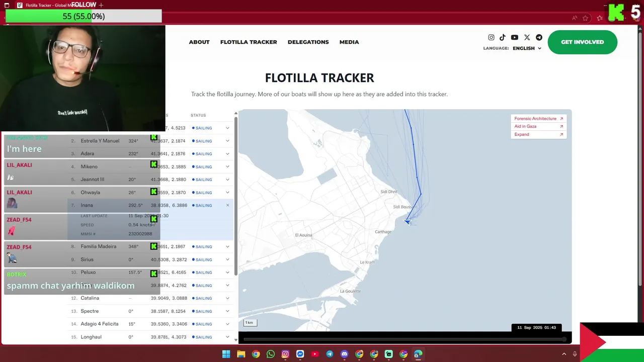Image resolution: width=644 pixels, height=362 pixels.
Task: Open Telegram from the taskbar
Action: (330, 354)
